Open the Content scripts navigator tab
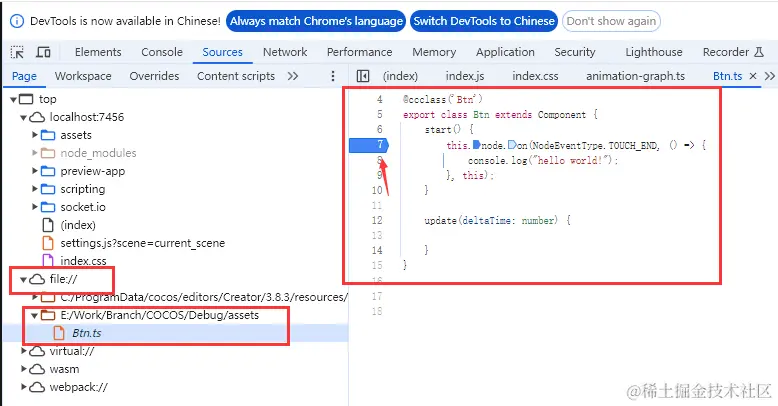The image size is (778, 406). [x=236, y=76]
